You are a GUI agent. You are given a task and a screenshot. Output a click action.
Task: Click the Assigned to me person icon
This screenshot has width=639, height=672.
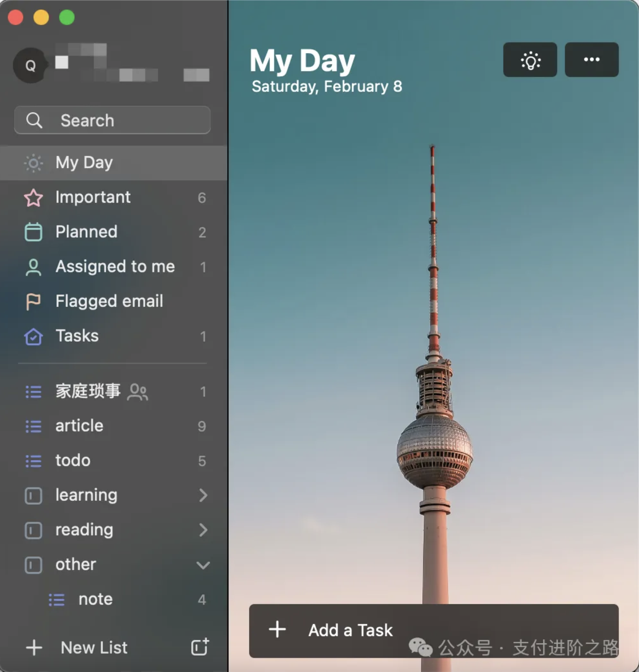[34, 267]
